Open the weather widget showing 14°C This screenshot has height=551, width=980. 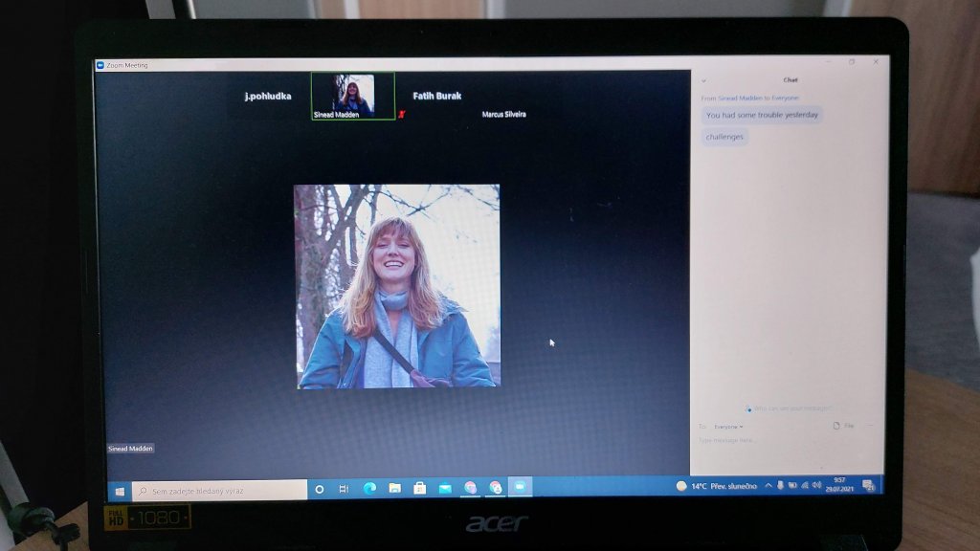pos(716,486)
